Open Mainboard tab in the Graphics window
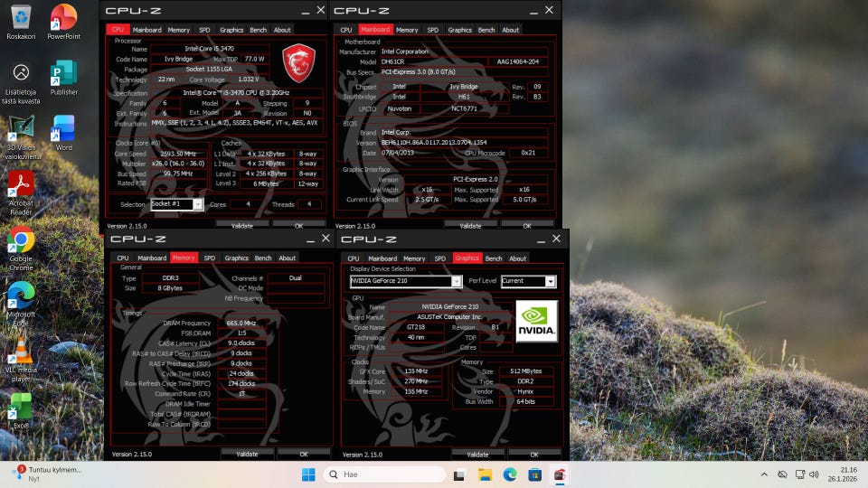Image resolution: width=868 pixels, height=488 pixels. click(x=382, y=258)
